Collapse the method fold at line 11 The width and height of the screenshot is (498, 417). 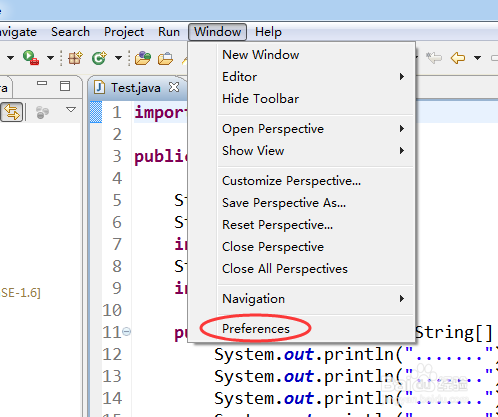[126, 332]
